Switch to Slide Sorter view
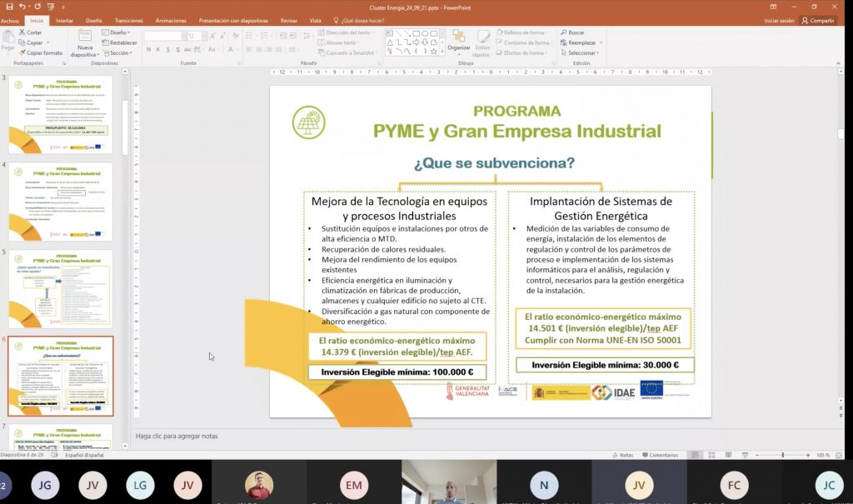The width and height of the screenshot is (853, 504). click(x=711, y=455)
